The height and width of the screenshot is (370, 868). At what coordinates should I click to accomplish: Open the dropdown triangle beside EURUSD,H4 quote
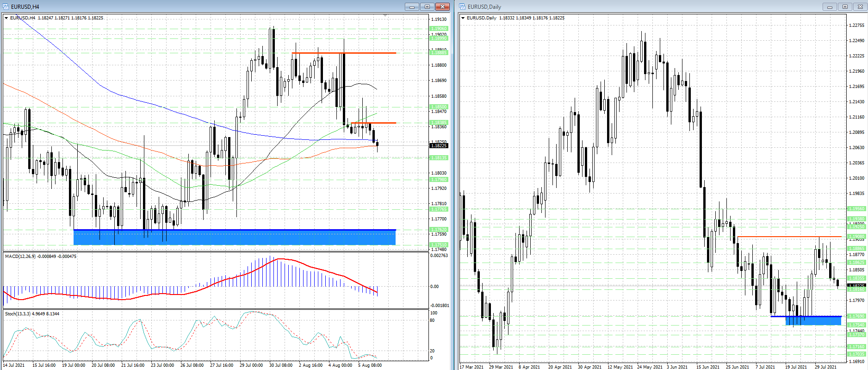6,18
